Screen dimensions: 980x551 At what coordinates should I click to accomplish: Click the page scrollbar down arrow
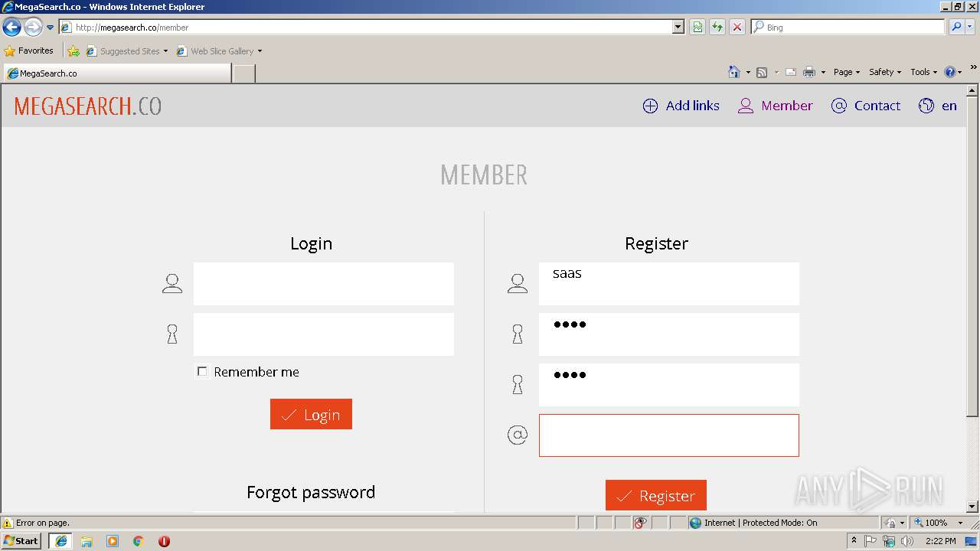pos(972,506)
